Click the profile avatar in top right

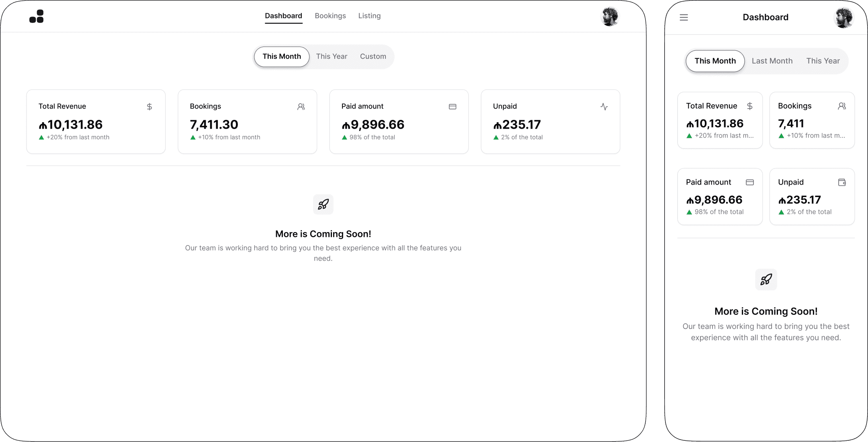[x=610, y=16]
